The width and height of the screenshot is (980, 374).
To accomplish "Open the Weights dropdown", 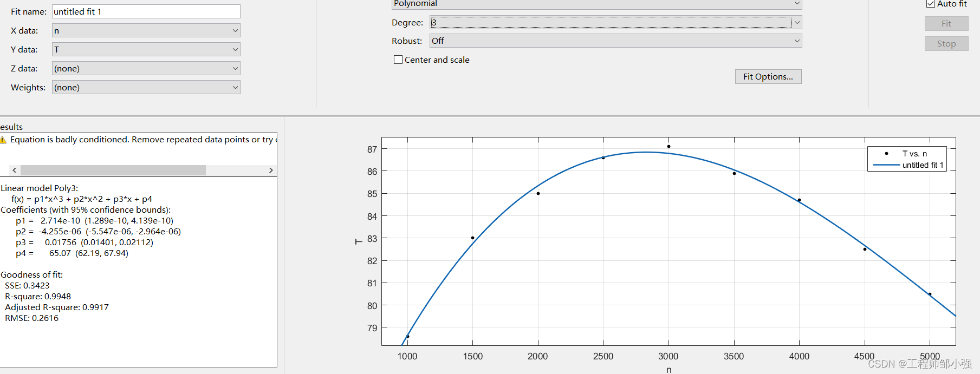I will pyautogui.click(x=146, y=87).
